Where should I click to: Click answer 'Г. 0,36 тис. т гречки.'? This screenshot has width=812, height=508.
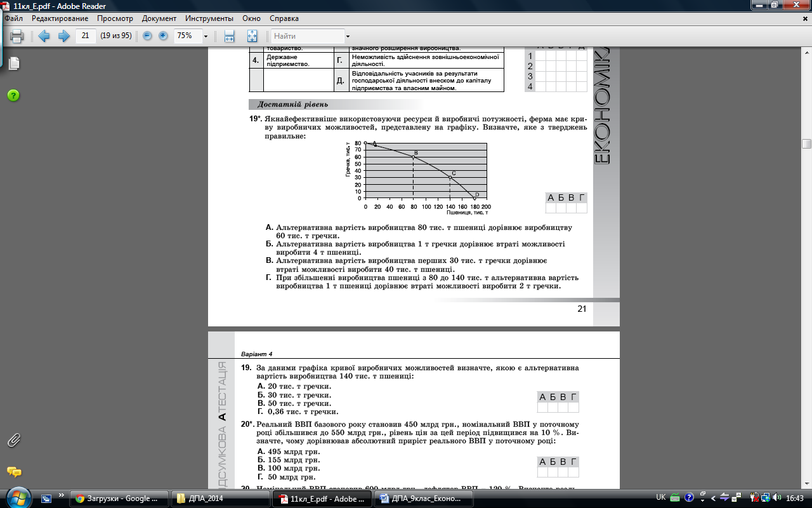(x=297, y=411)
